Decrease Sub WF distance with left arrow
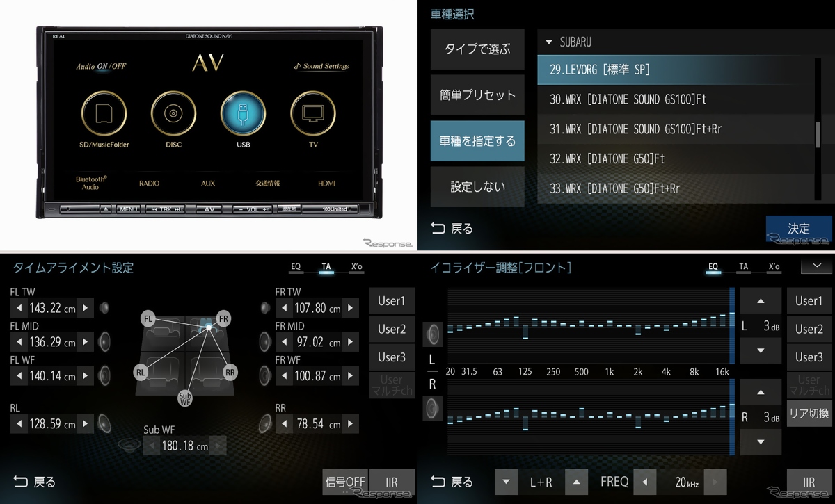This screenshot has width=835, height=504. pos(151,445)
